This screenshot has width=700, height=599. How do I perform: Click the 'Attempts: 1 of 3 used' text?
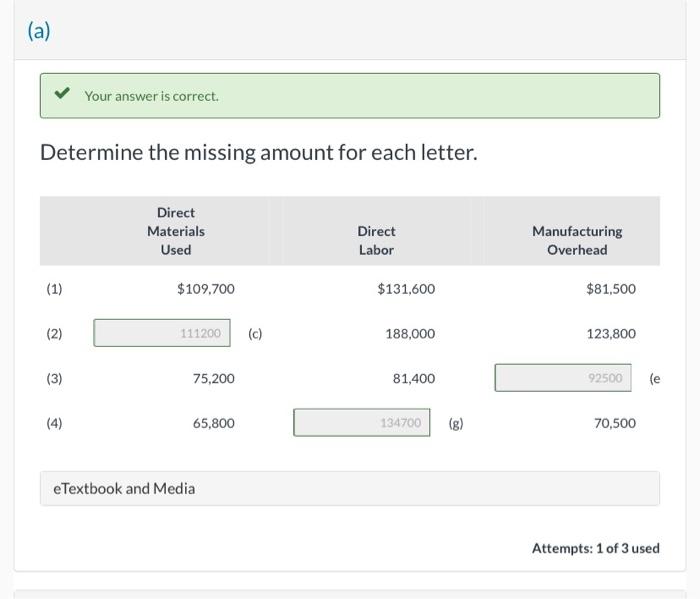(595, 548)
